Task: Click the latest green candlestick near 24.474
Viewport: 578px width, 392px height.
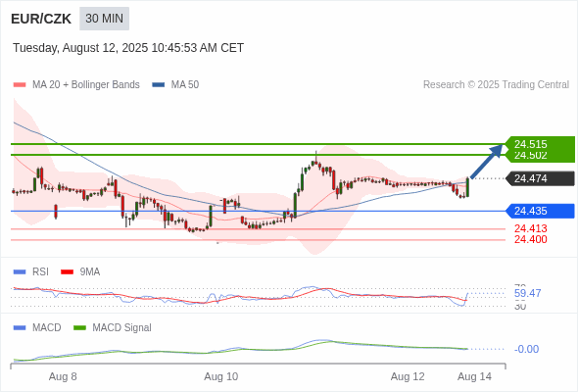Action: [467, 187]
